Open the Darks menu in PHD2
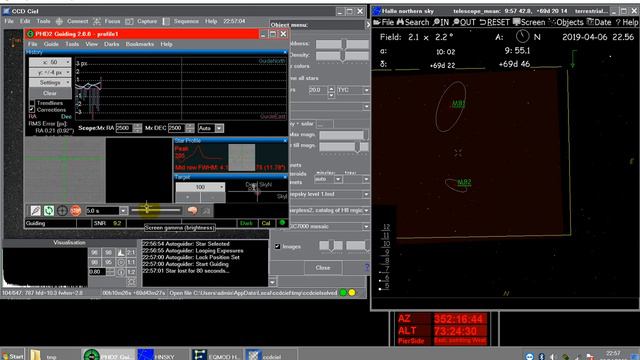Screen dimensions: 640x360 pyautogui.click(x=111, y=44)
